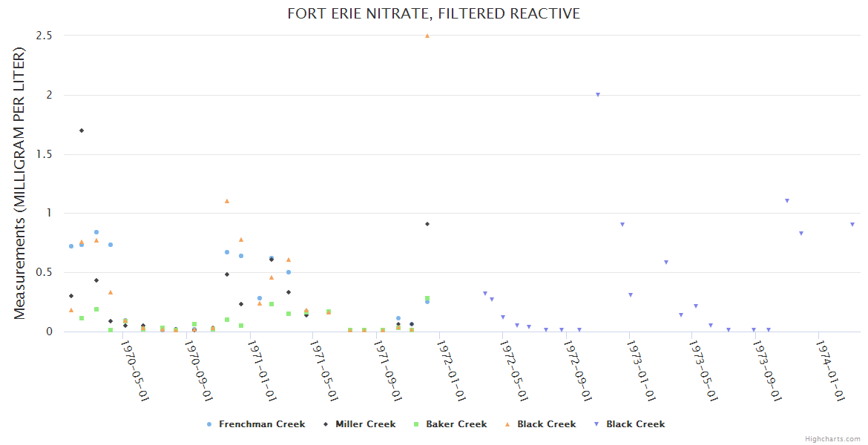Screen dimensions: 868x445
Task: Click the orange Black Creek legend label
Action: click(546, 424)
